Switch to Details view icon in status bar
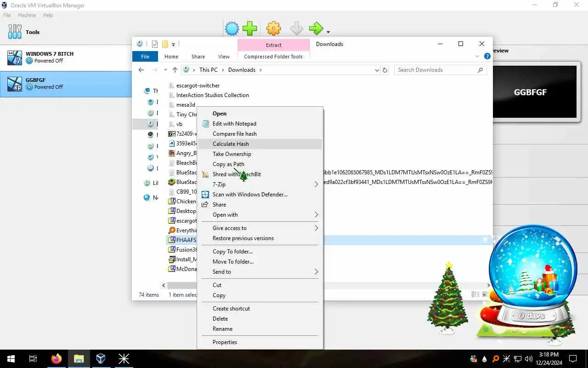The image size is (588, 368). pyautogui.click(x=475, y=294)
